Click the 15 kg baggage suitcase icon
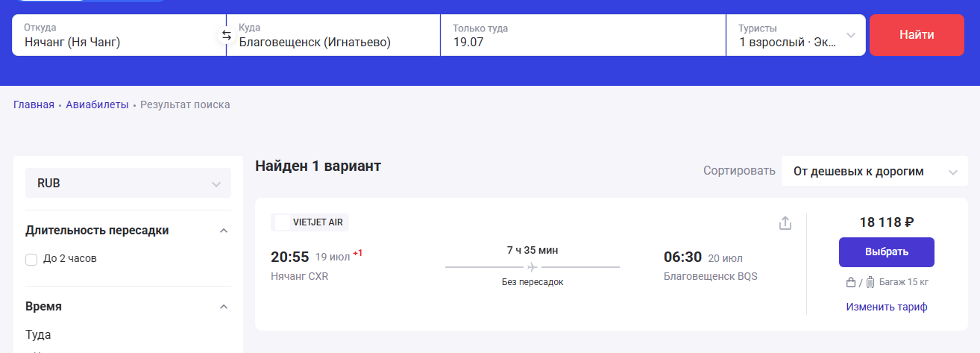The image size is (980, 353). pos(870,283)
